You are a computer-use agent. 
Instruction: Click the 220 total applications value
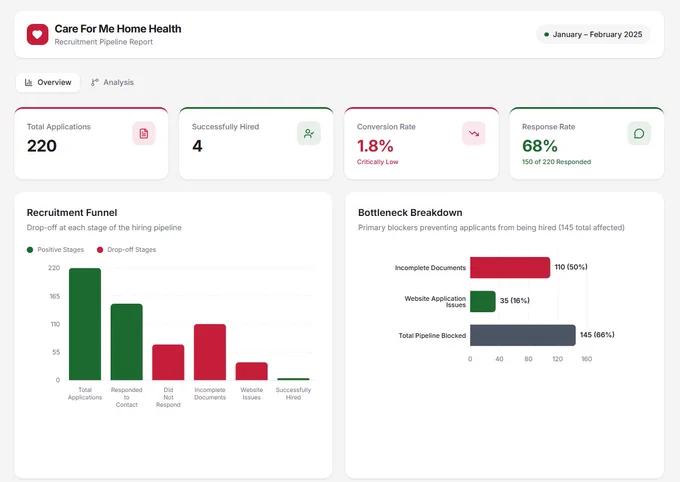pos(42,146)
